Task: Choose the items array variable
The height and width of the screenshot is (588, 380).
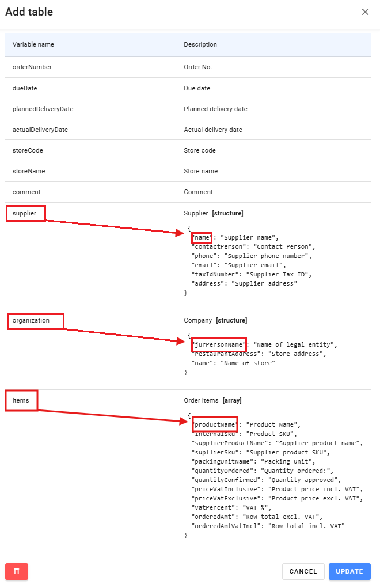Action: pos(21,400)
